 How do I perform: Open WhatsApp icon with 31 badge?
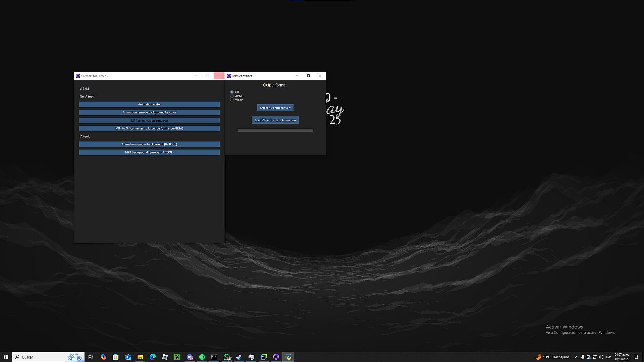click(x=227, y=357)
